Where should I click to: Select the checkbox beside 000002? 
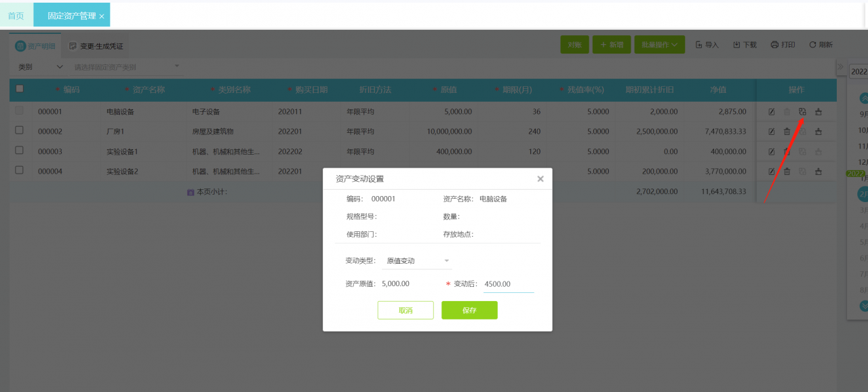pyautogui.click(x=19, y=132)
